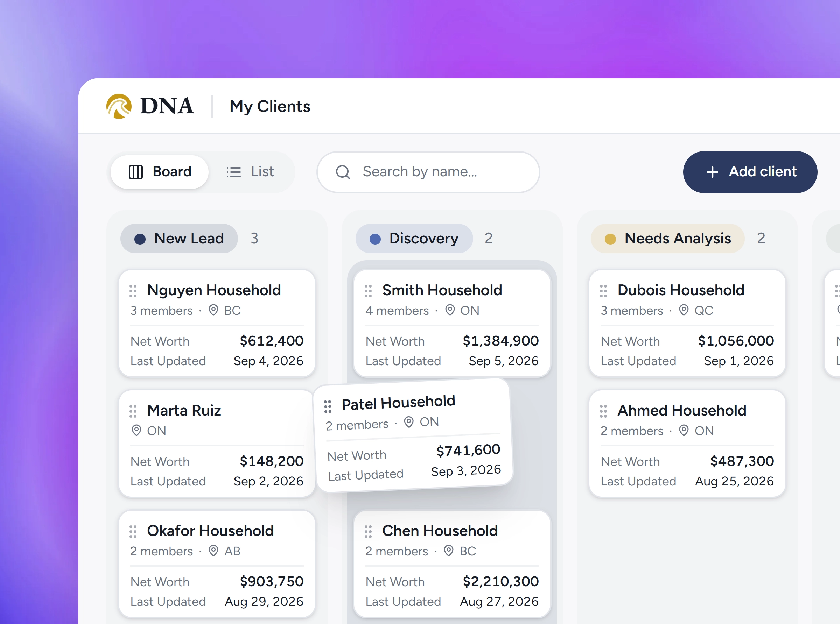Select the Discovery stage label
Image resolution: width=840 pixels, height=624 pixels.
click(414, 238)
